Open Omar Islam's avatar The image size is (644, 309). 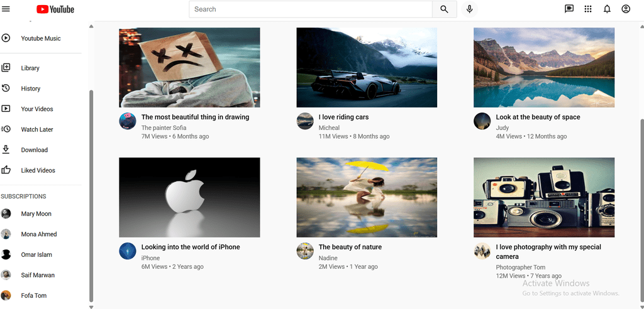pyautogui.click(x=6, y=254)
